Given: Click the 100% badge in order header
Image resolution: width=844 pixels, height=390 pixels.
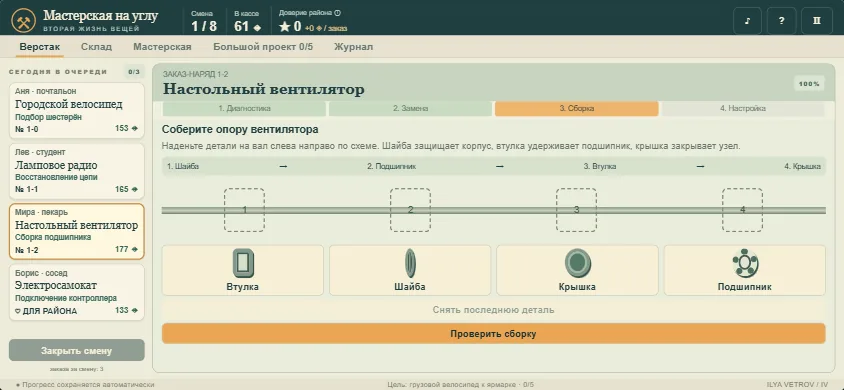Looking at the screenshot, I should click(809, 84).
